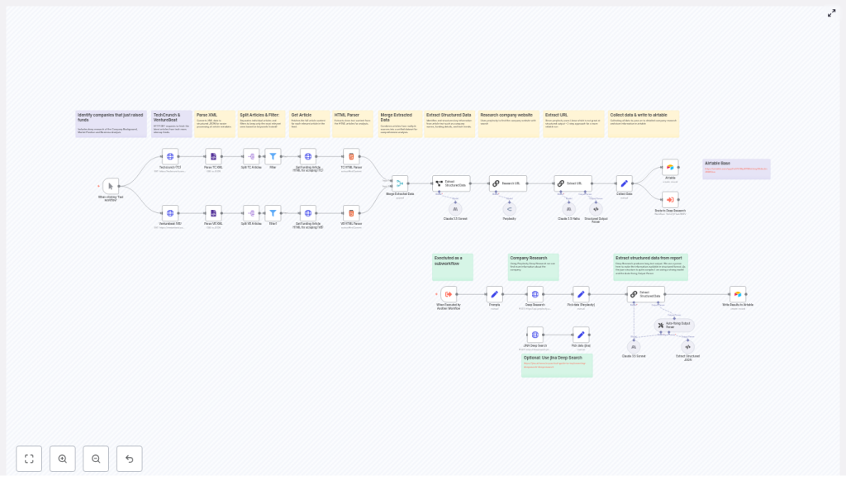The height and width of the screenshot is (504, 846).
Task: Select the JINA Deep Search node
Action: (x=535, y=335)
